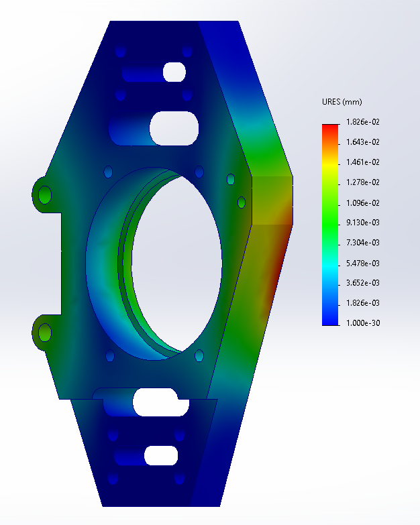Select the 1.826e-02 maximum legend value
Image resolution: width=420 pixels, height=525 pixels.
click(x=363, y=122)
